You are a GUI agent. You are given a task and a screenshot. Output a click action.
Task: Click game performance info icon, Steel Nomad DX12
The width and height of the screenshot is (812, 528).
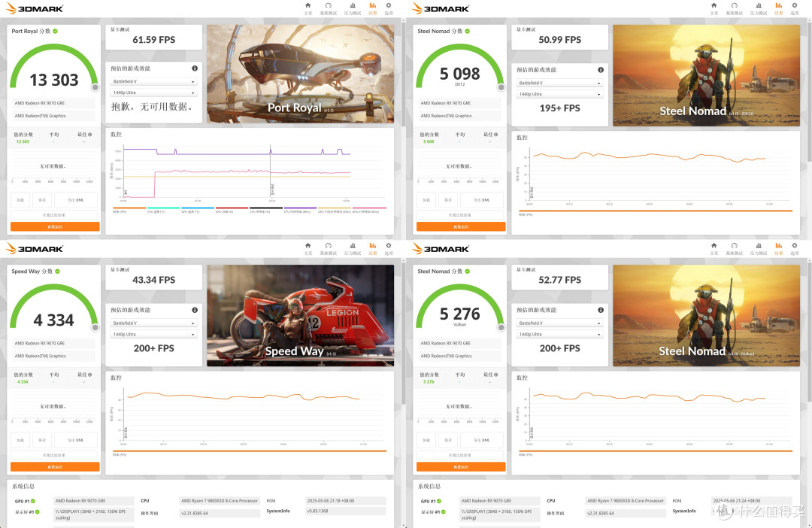[601, 70]
